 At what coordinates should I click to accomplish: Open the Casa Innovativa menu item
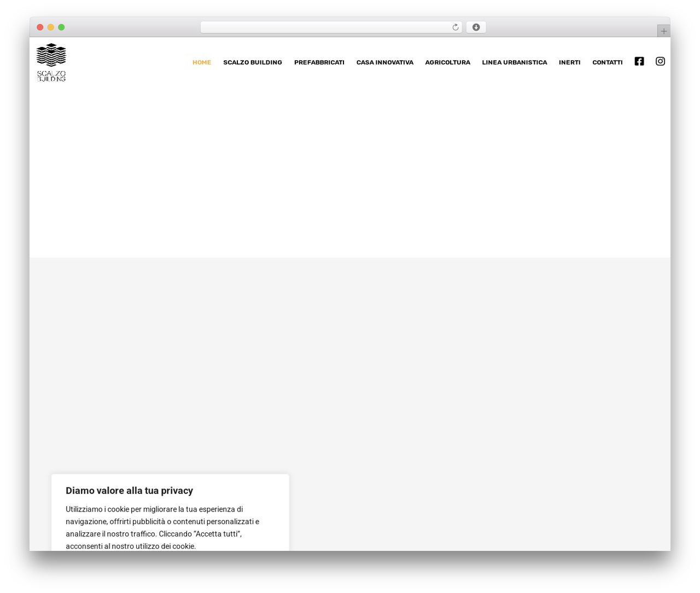385,62
